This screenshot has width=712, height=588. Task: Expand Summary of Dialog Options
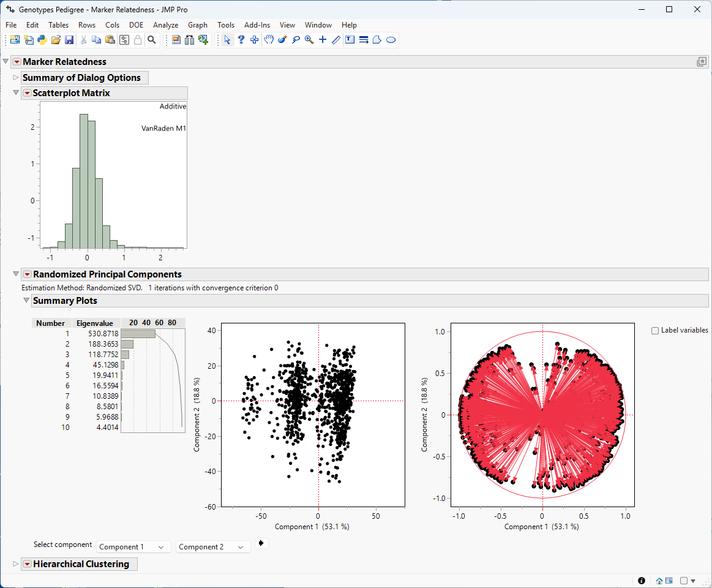[16, 78]
